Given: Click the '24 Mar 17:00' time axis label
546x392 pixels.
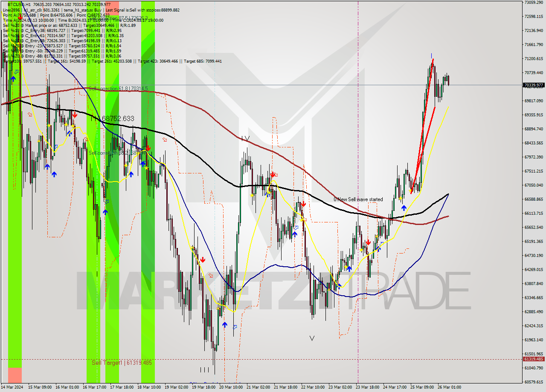Looking at the screenshot, I should (395, 387).
